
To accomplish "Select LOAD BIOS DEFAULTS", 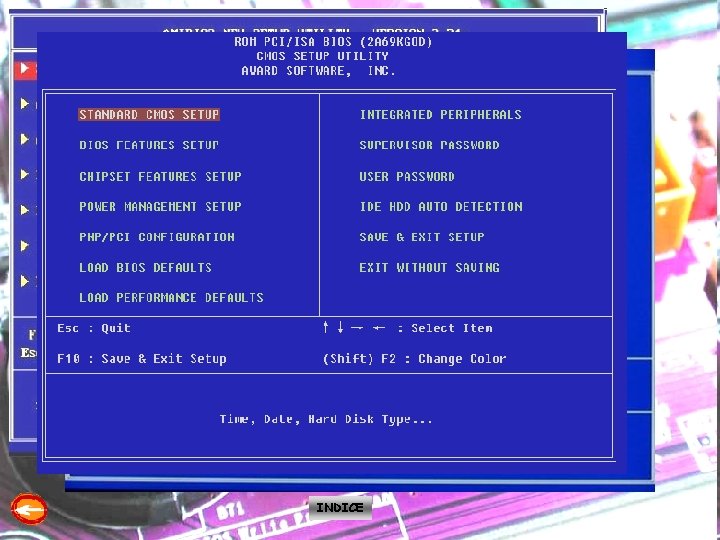I will 146,267.
